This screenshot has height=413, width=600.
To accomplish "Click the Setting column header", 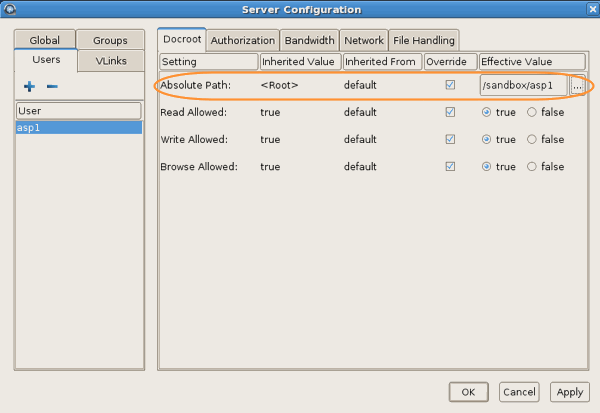I will (x=209, y=62).
